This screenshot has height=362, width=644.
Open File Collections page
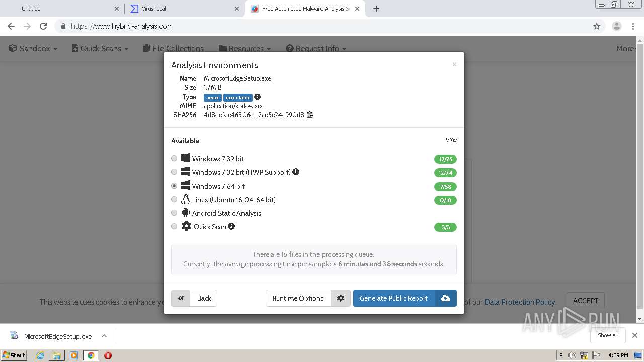pos(174,48)
